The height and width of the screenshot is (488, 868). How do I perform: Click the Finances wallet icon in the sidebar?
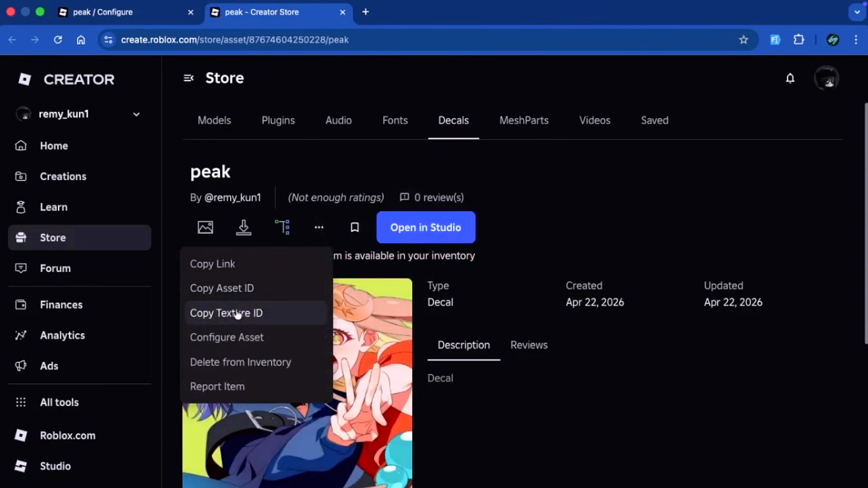[21, 305]
